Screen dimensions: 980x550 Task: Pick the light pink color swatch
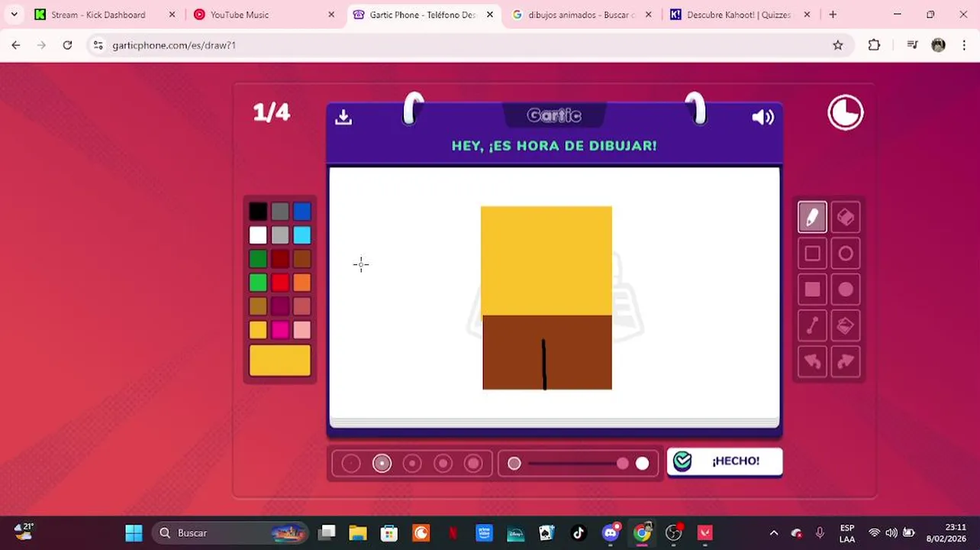coord(302,330)
